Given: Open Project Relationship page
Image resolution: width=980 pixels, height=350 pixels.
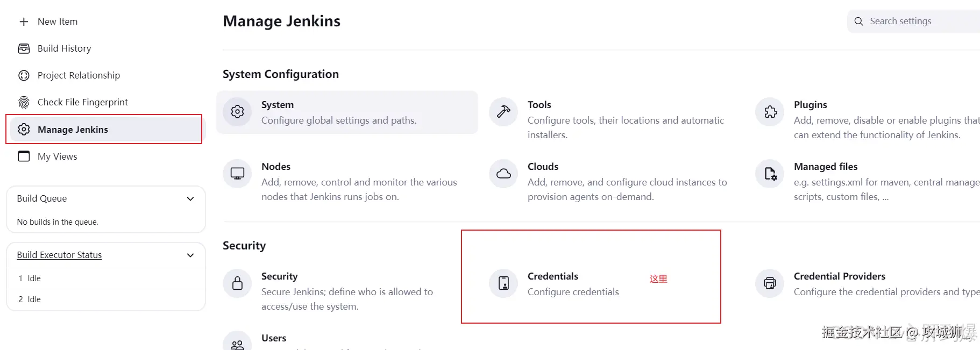Looking at the screenshot, I should pos(79,75).
